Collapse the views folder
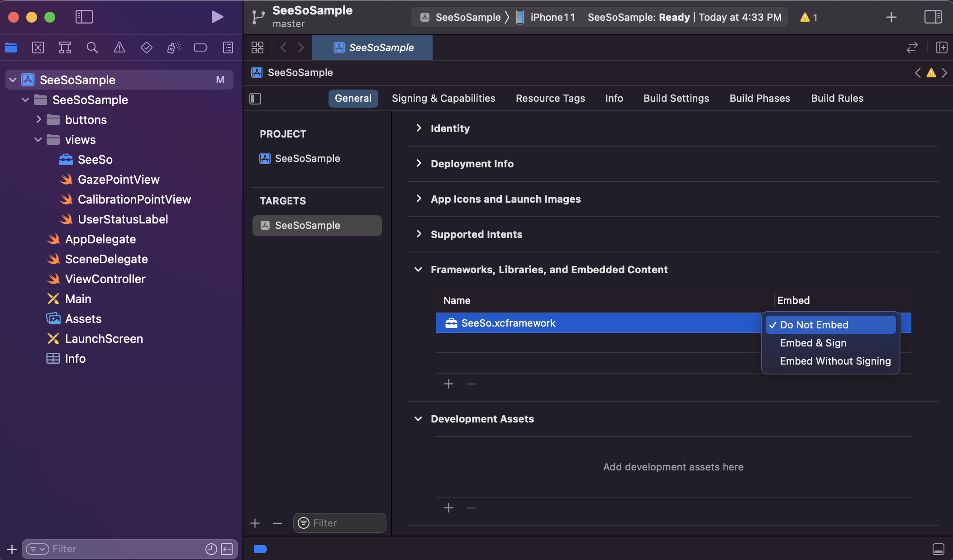Viewport: 953px width, 560px height. [x=38, y=140]
